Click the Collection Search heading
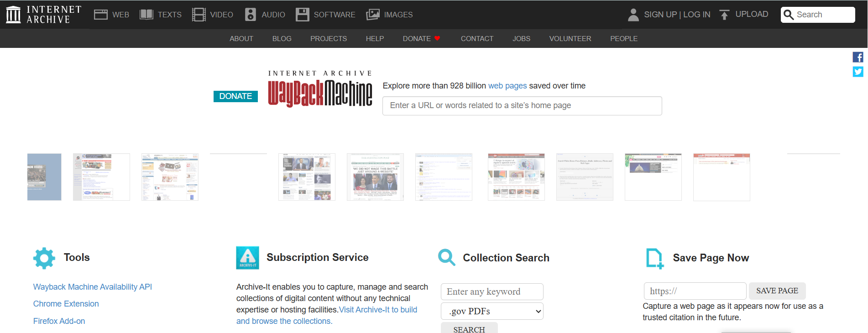Viewport: 868px width, 333px height. click(x=506, y=258)
